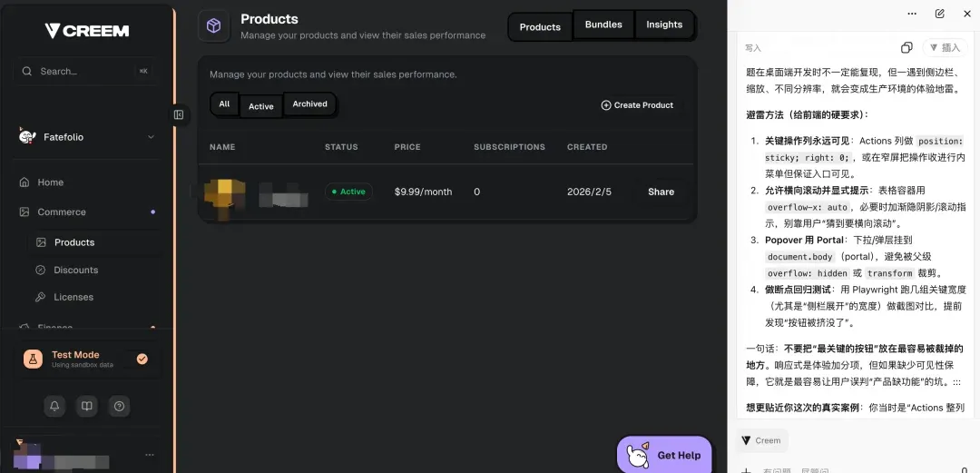Select the Archived filter

[x=309, y=104]
